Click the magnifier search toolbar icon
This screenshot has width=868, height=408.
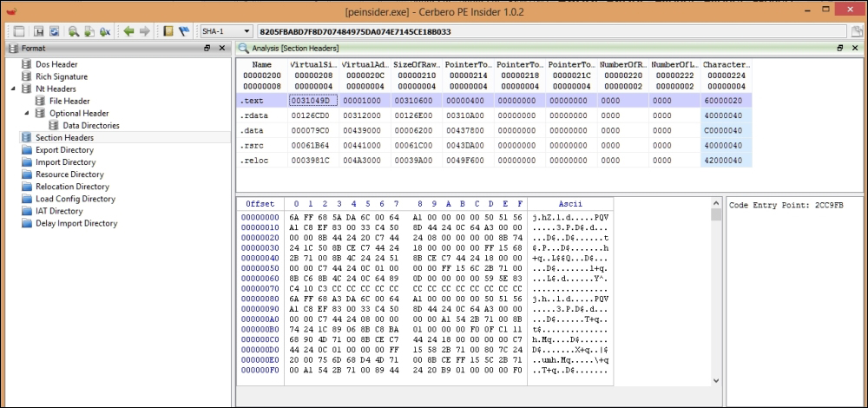tap(73, 31)
